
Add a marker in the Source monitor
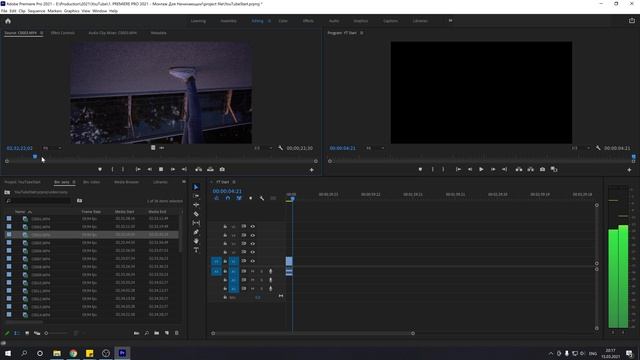point(100,169)
